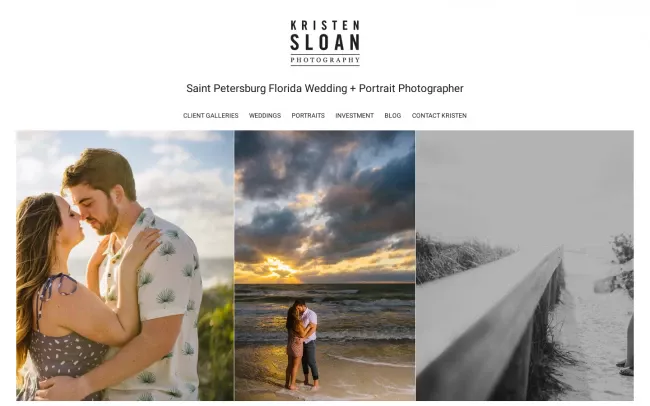Click the Saint Petersburg Florida tagline heading
The height and width of the screenshot is (406, 650).
(x=325, y=88)
